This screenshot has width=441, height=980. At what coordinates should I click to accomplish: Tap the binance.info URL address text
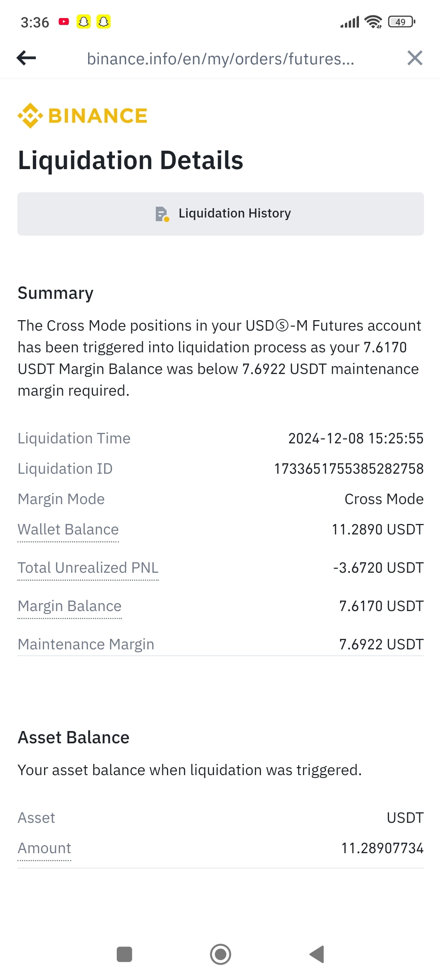coord(221,59)
